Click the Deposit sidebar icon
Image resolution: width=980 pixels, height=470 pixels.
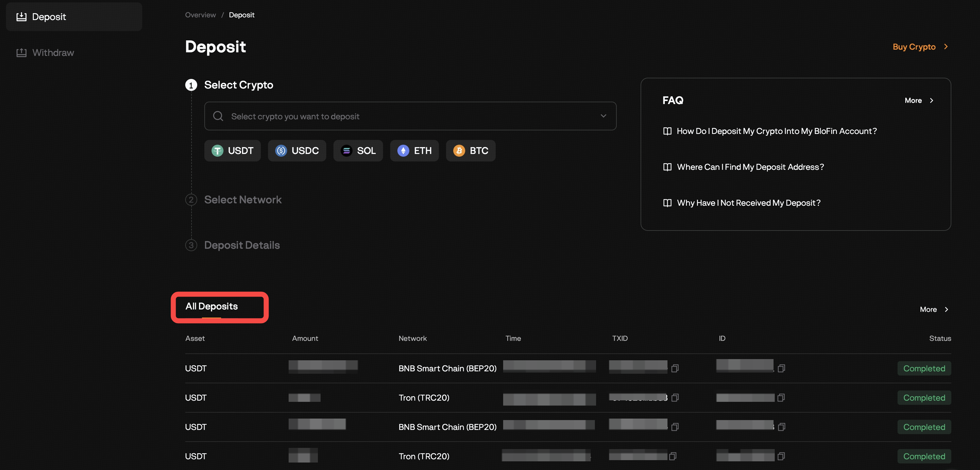pyautogui.click(x=22, y=16)
